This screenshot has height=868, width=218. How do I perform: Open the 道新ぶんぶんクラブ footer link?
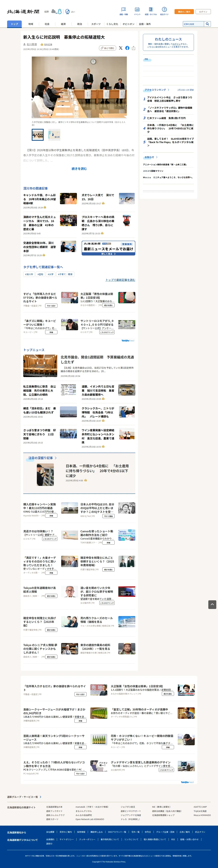[55, 815]
